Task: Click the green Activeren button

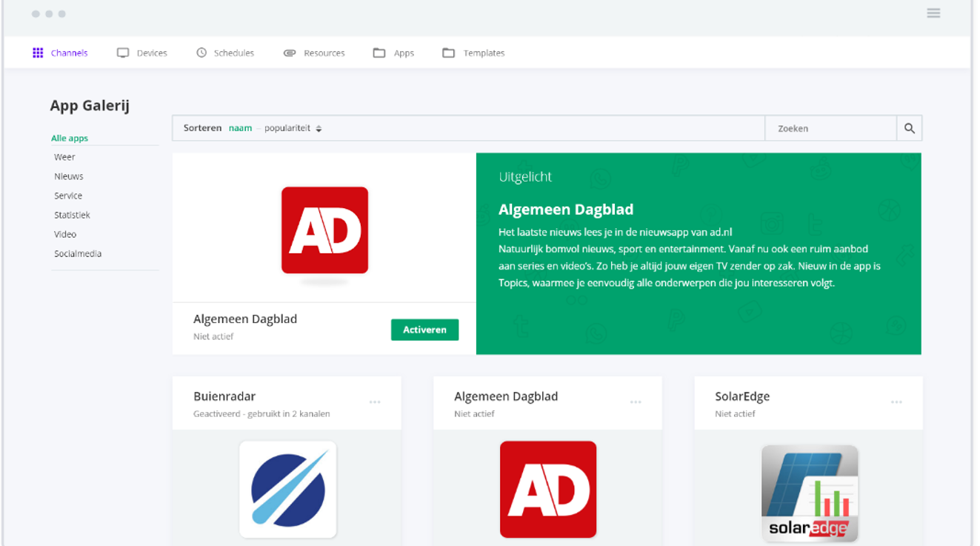Action: tap(424, 330)
